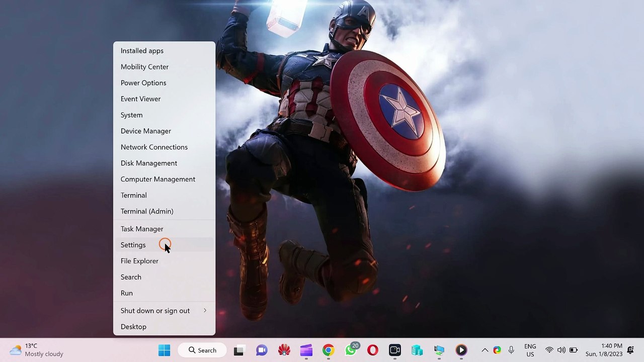644x362 pixels.
Task: Open the purple video chat app icon
Action: pos(262,350)
